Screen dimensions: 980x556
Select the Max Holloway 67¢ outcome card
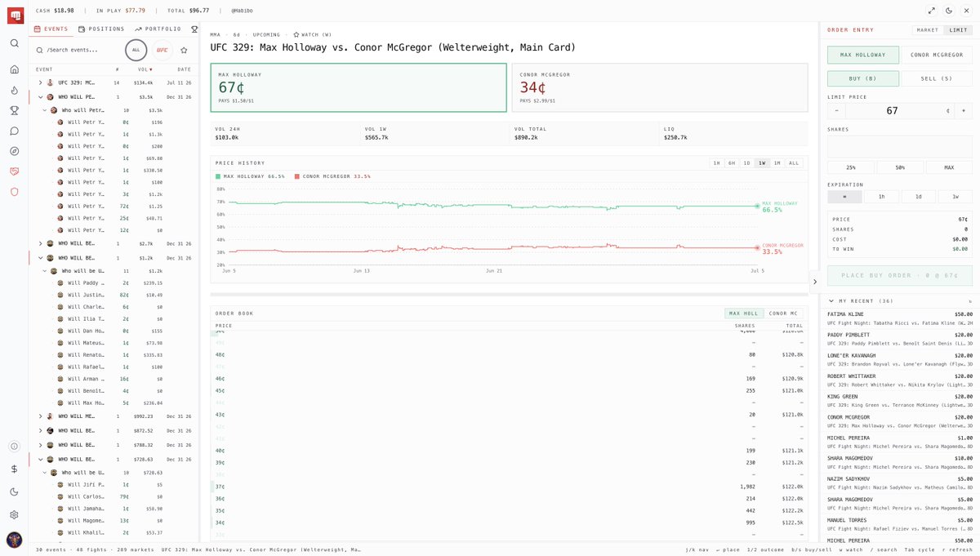359,87
